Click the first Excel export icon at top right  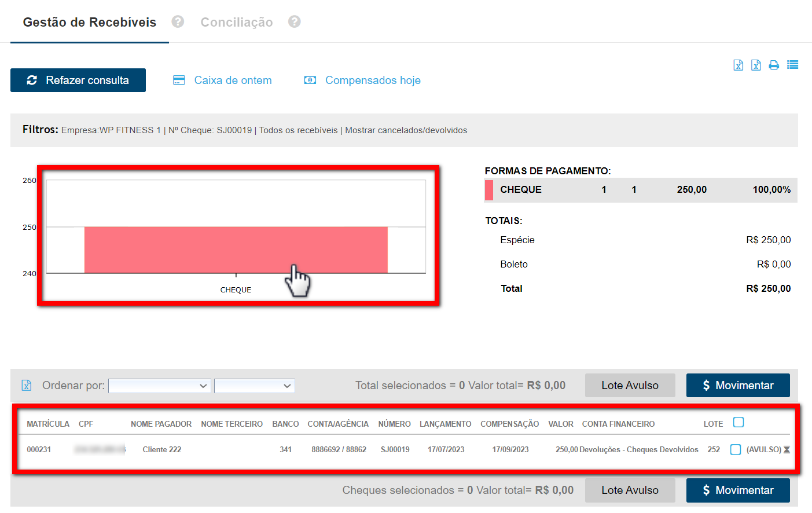coord(738,65)
